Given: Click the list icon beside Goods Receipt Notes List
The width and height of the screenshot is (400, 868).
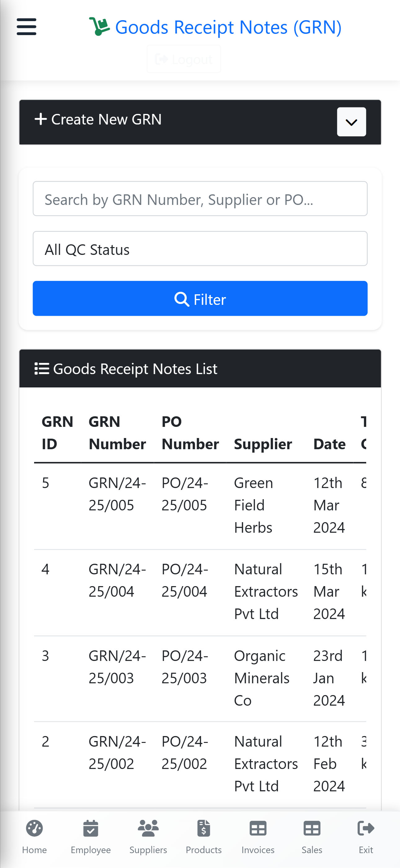Looking at the screenshot, I should 42,368.
